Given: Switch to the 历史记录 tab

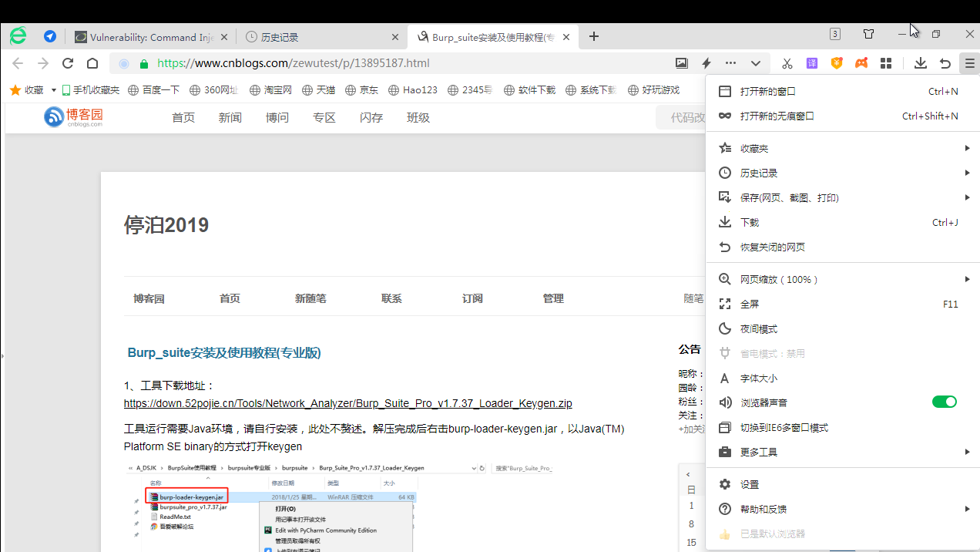Looking at the screenshot, I should 279,37.
